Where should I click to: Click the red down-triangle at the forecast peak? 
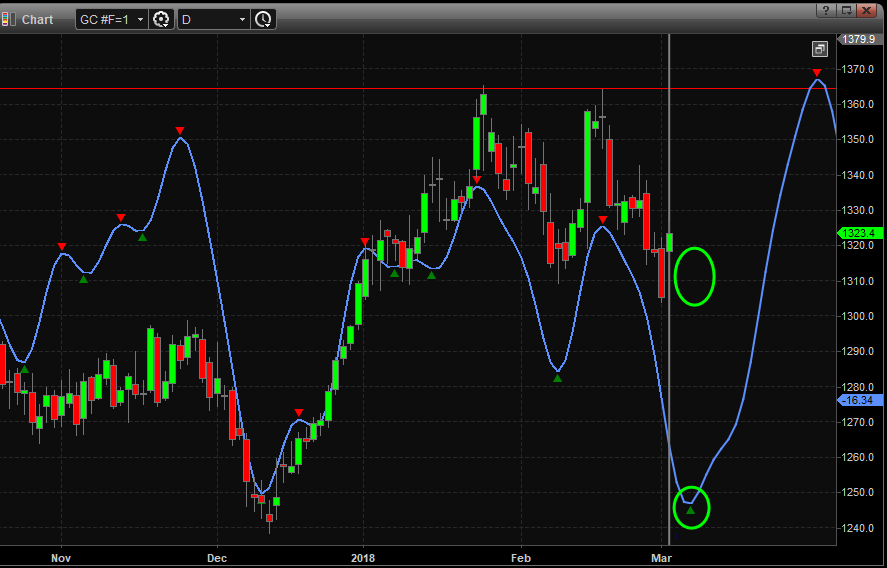pos(817,73)
